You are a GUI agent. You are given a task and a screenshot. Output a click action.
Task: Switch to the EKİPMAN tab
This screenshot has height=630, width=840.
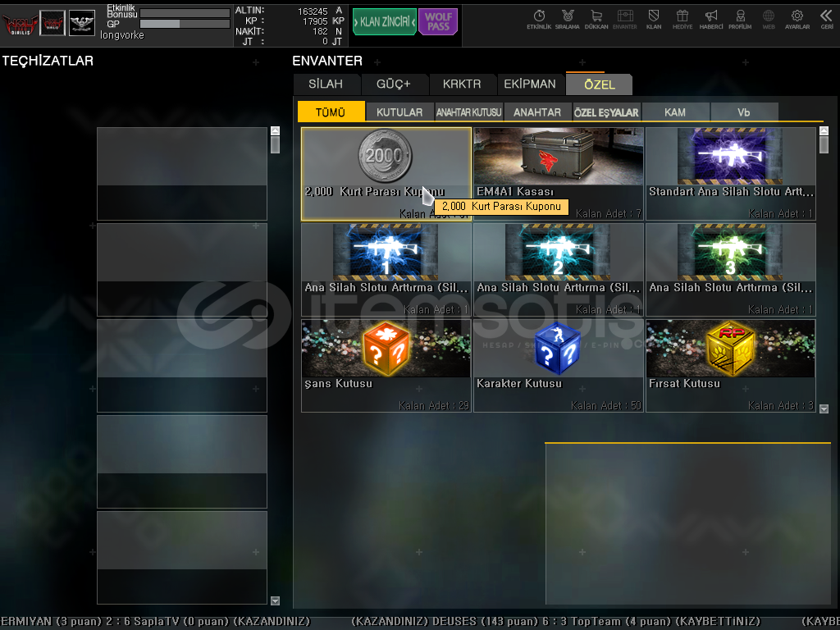[530, 84]
